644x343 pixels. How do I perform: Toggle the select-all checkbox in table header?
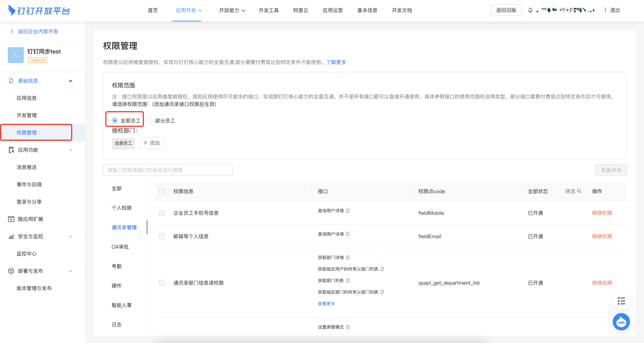pyautogui.click(x=162, y=191)
